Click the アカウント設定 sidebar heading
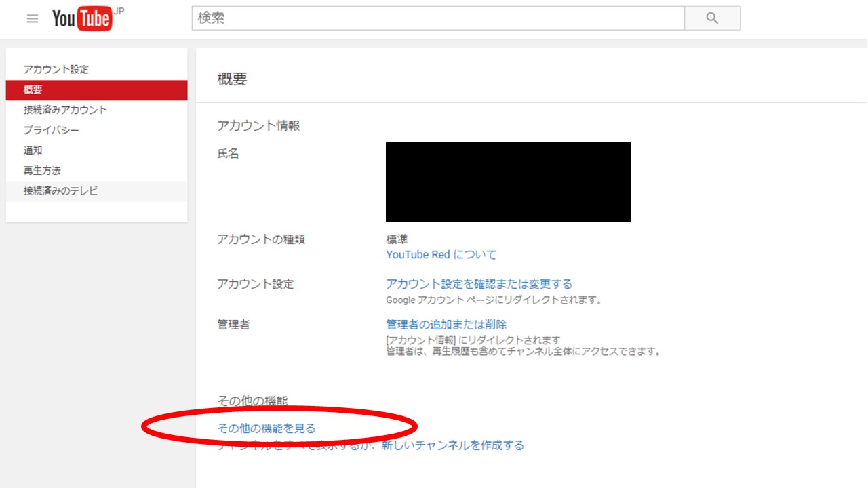The width and height of the screenshot is (868, 488). tap(56, 70)
